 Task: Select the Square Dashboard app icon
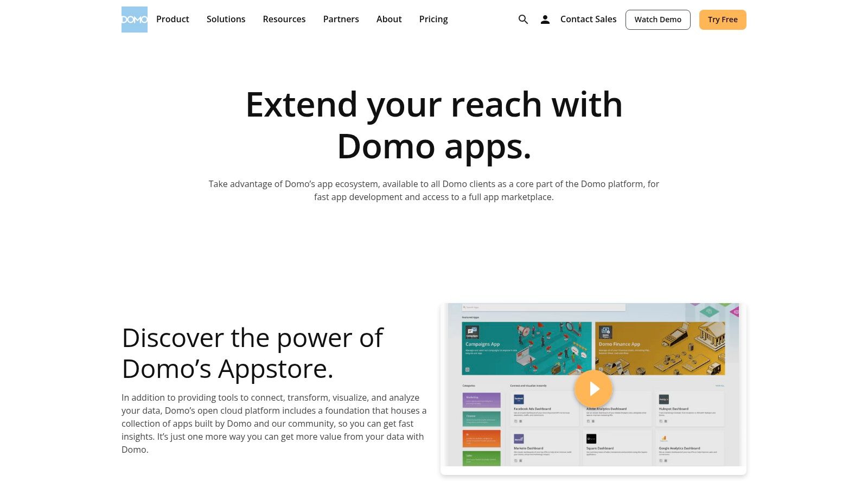[x=591, y=438]
